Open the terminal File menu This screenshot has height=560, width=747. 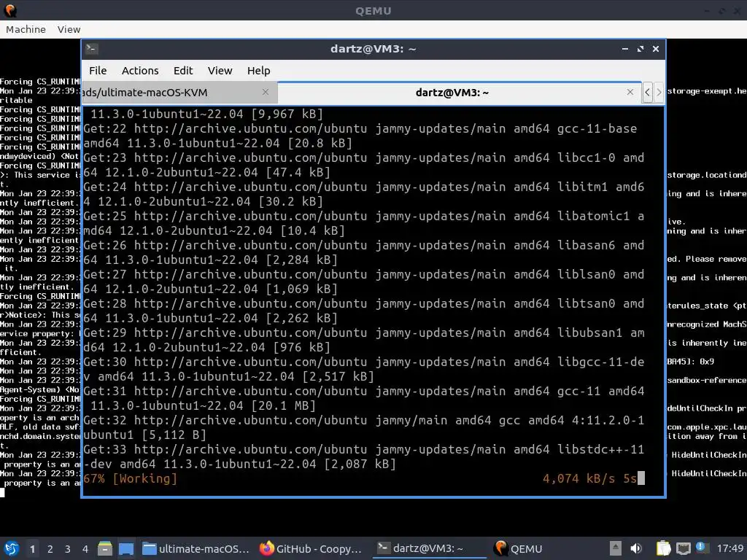tap(98, 71)
